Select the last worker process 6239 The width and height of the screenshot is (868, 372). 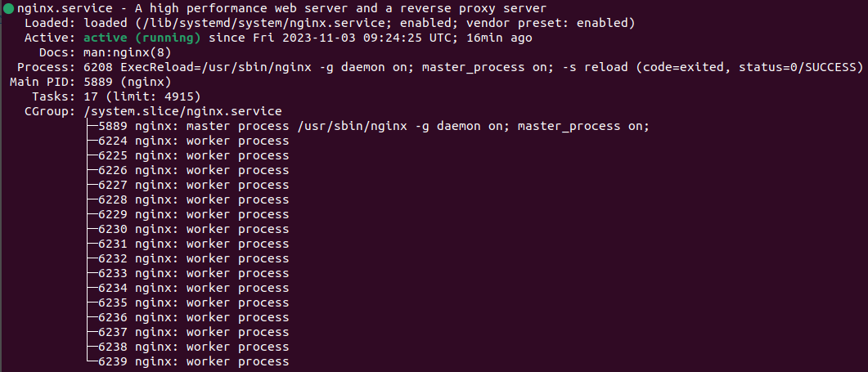coord(193,361)
